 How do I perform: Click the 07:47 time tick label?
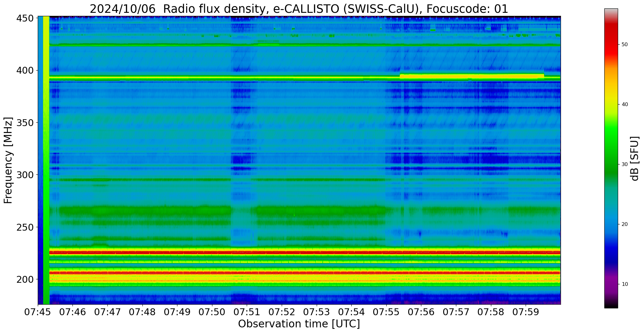108,312
